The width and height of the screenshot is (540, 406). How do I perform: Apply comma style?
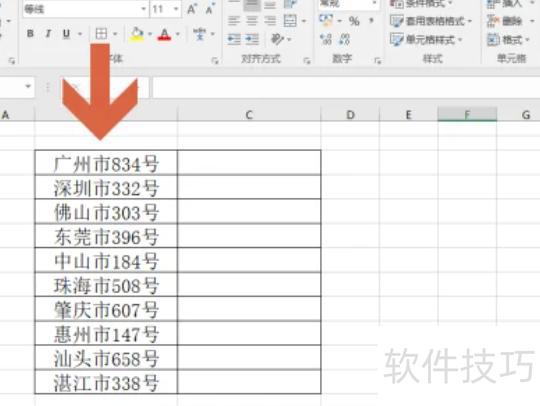click(x=371, y=21)
